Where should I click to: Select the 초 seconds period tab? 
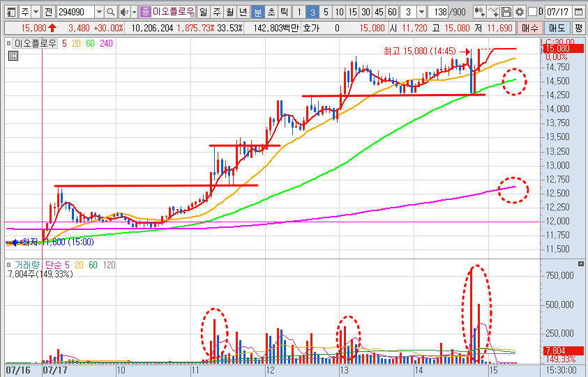(271, 13)
